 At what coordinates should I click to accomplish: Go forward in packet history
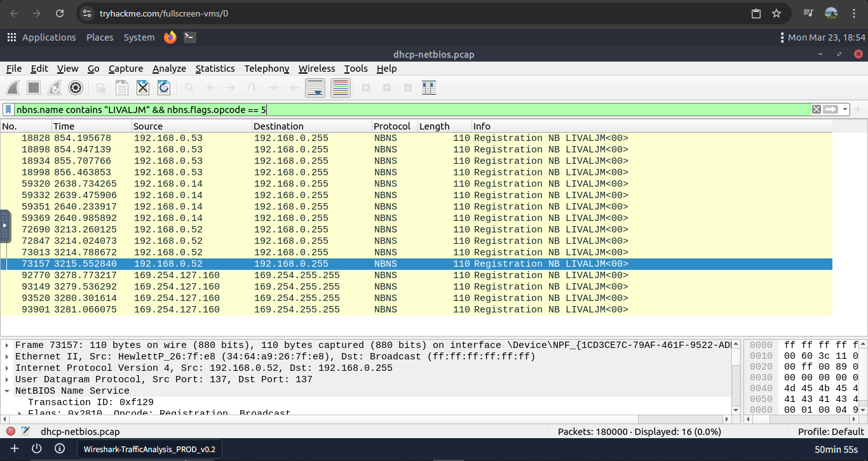pos(231,88)
